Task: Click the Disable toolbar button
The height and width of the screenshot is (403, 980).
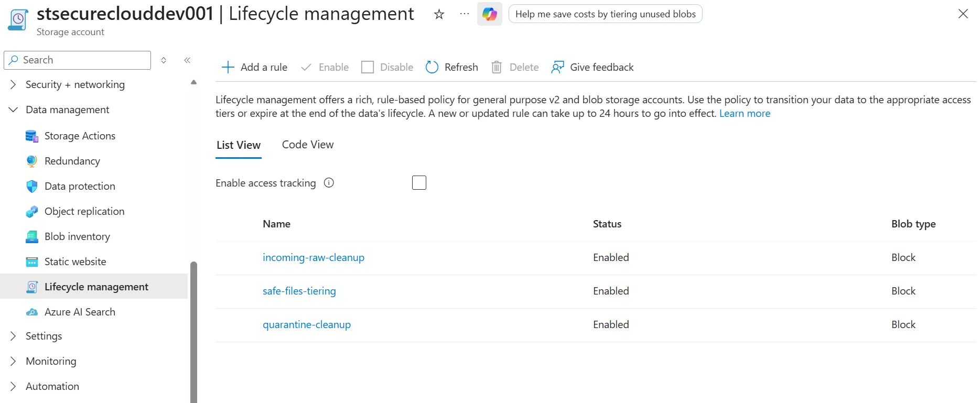Action: (387, 67)
